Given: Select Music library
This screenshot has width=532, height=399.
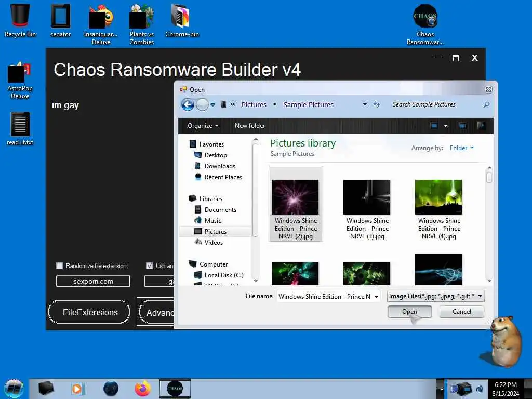Looking at the screenshot, I should pos(212,220).
